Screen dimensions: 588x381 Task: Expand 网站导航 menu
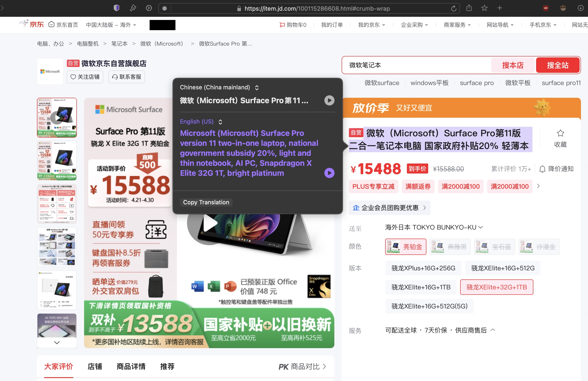pos(500,25)
